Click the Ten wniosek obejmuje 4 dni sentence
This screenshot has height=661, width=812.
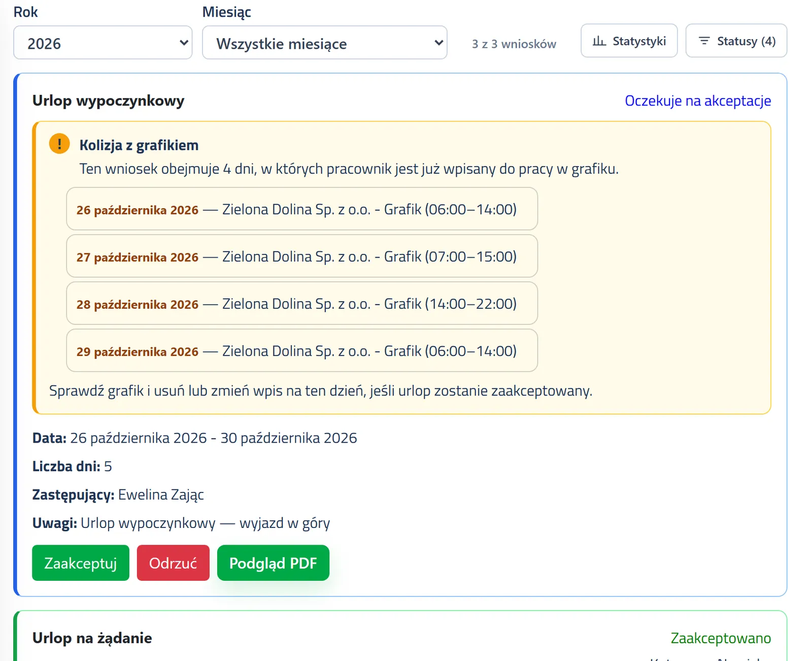[349, 169]
